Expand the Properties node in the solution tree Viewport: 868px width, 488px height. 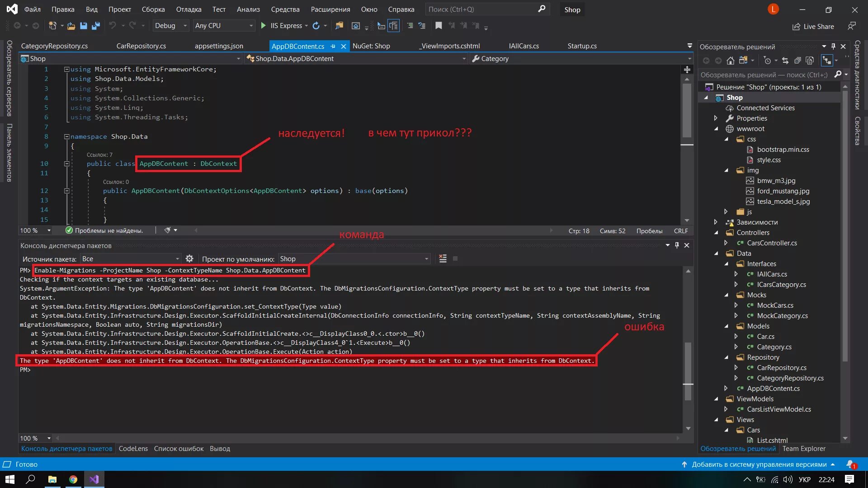[716, 118]
